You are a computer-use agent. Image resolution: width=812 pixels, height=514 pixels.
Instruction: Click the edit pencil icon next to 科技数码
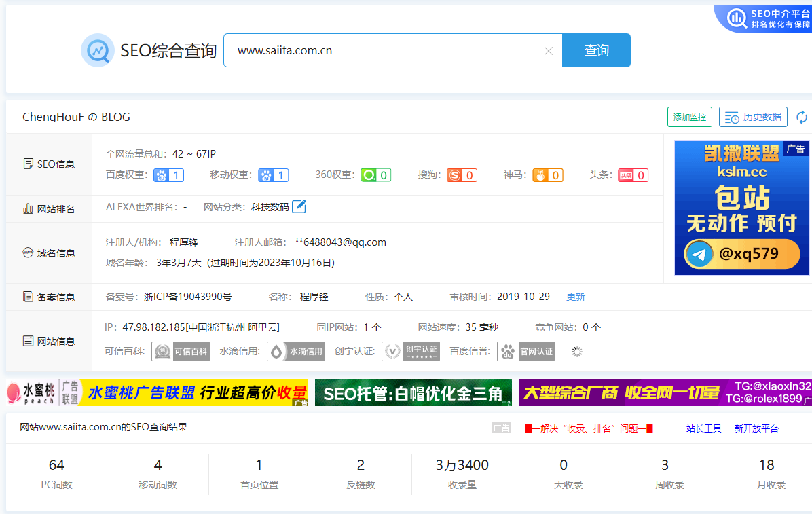pos(299,206)
